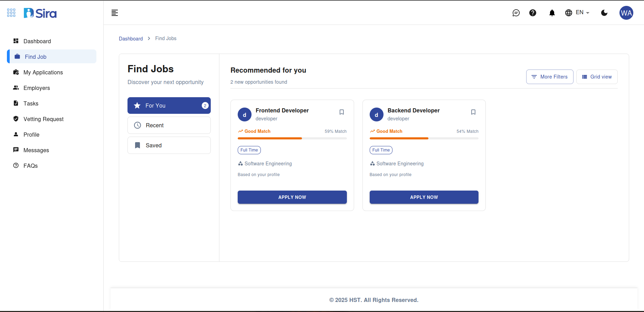Open Dashboard from the breadcrumb link
The height and width of the screenshot is (312, 644).
pos(131,38)
